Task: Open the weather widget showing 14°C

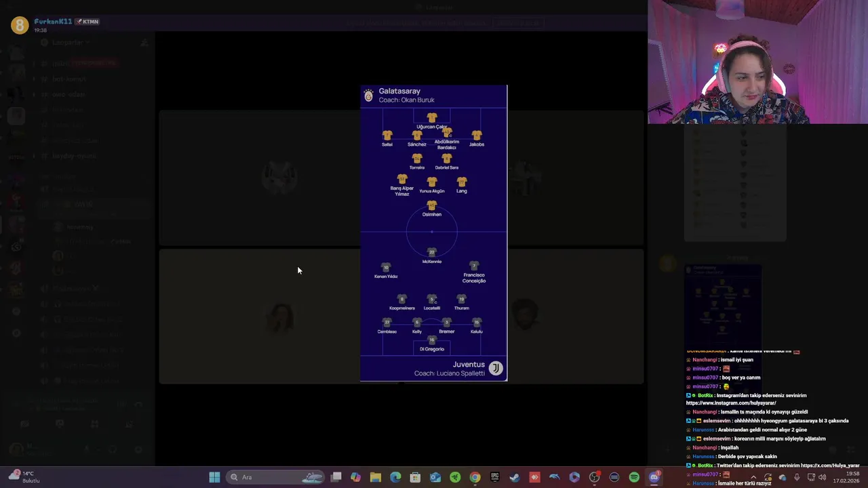Action: tap(24, 477)
